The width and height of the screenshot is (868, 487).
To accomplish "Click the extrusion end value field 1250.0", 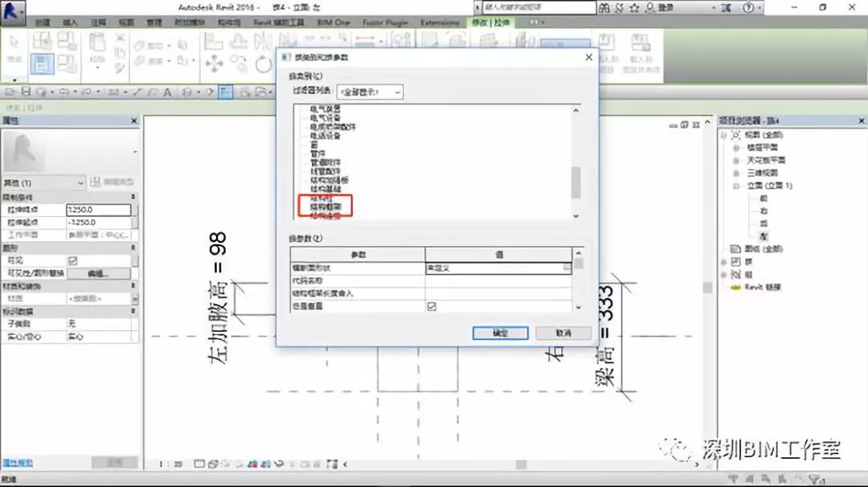I will [99, 210].
